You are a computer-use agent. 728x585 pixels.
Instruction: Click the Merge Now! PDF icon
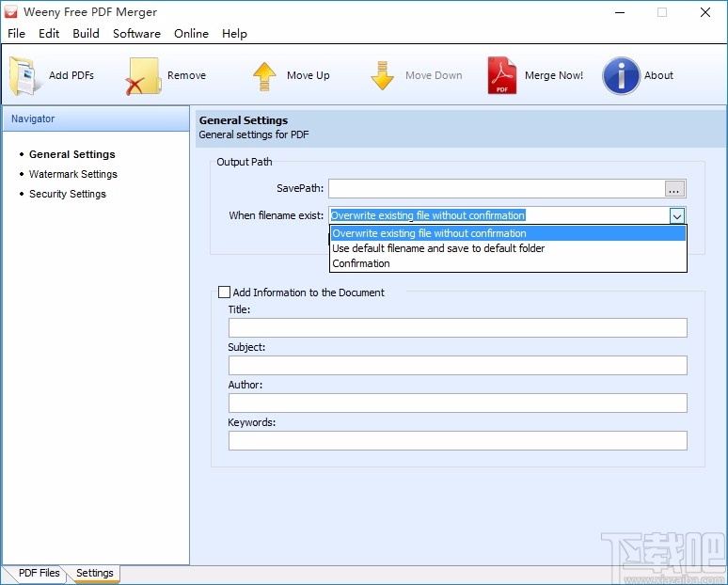[501, 76]
